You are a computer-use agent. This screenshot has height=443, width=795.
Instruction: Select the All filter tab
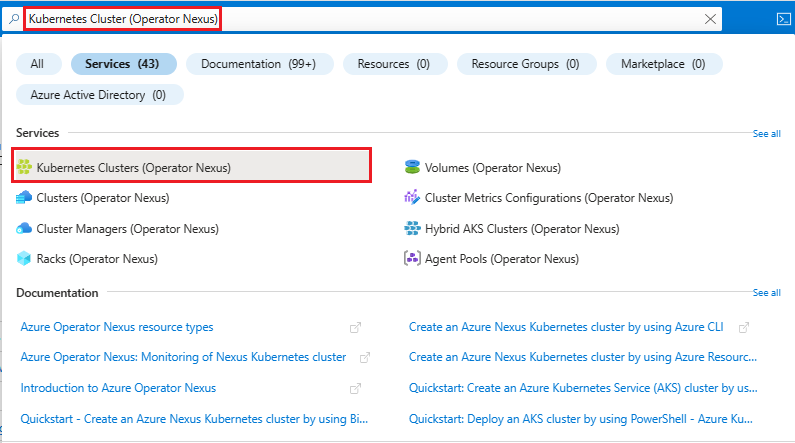(37, 64)
